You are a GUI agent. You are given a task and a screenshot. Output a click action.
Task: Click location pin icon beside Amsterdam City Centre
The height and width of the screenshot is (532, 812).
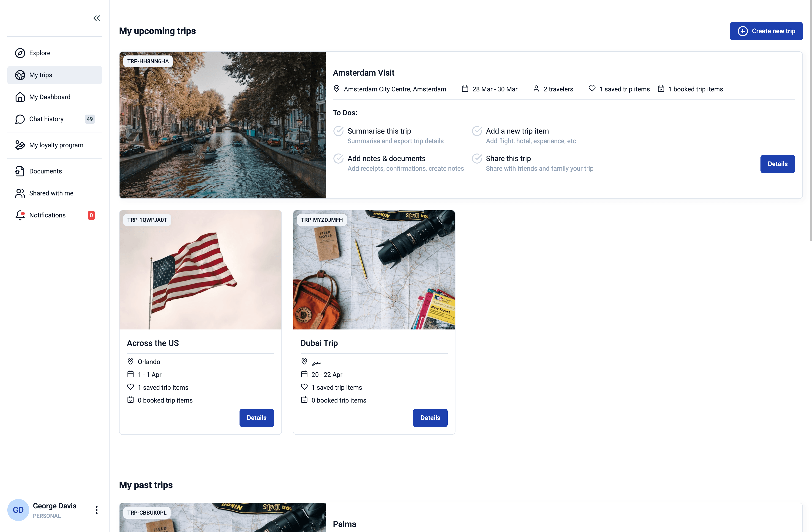click(x=336, y=89)
